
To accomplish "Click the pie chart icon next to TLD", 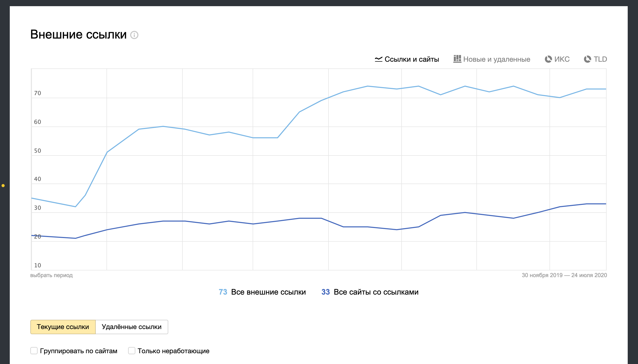I will pos(588,59).
